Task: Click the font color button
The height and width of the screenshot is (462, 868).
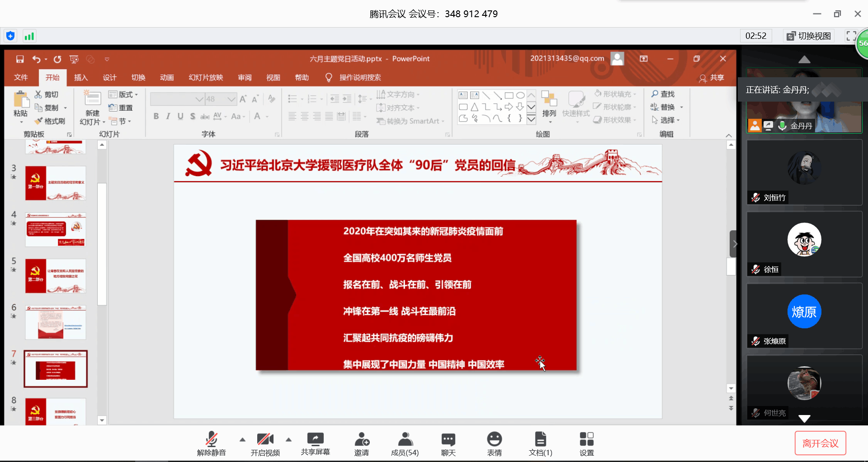Action: (x=257, y=117)
